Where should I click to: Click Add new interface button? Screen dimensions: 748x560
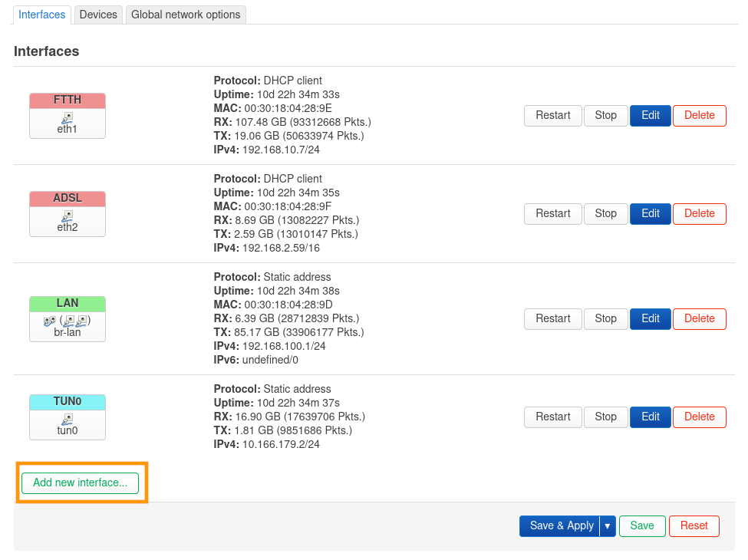point(81,483)
